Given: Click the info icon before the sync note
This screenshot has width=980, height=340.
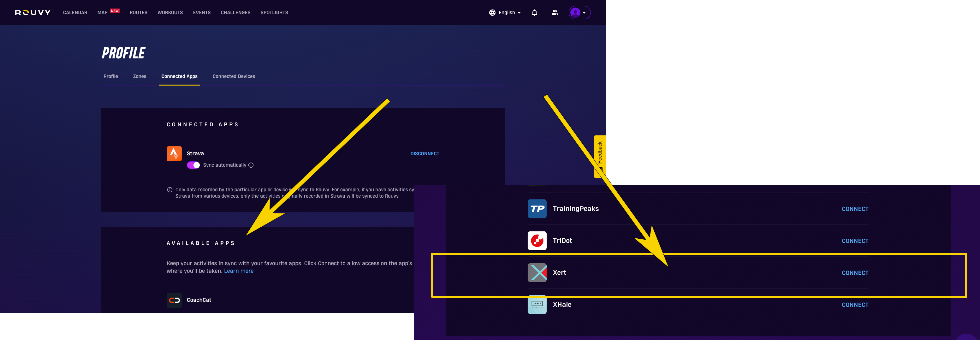Looking at the screenshot, I should tap(170, 190).
